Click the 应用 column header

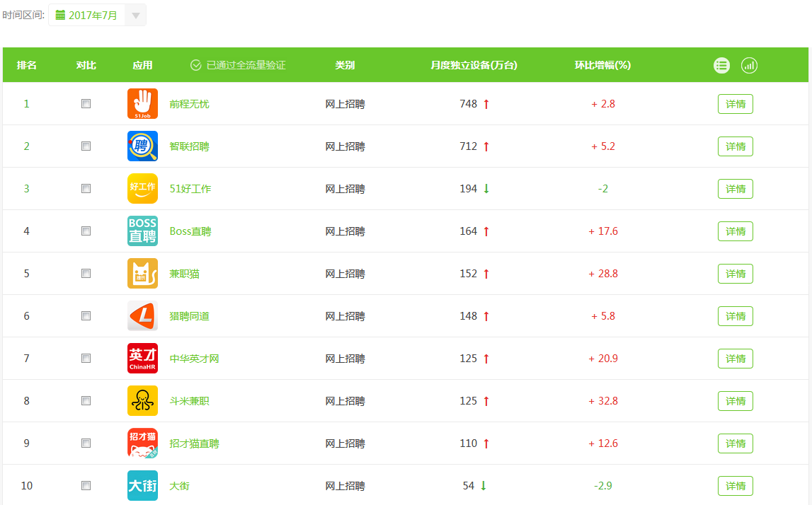[142, 65]
